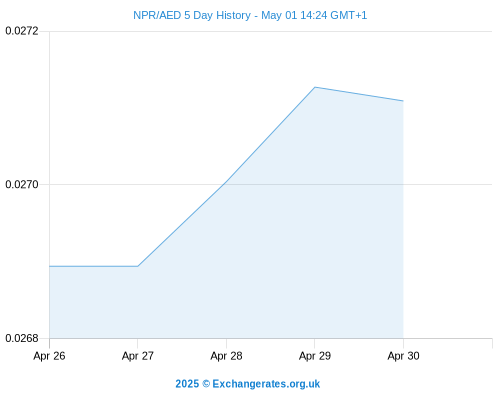
Task: Click the chart title NPR/AED 5 Day History
Action: coord(192,15)
